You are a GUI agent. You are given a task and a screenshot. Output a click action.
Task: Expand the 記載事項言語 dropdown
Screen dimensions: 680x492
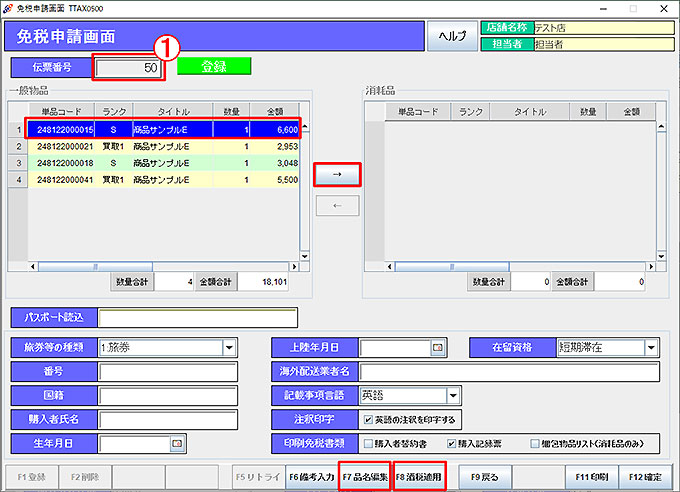click(453, 395)
